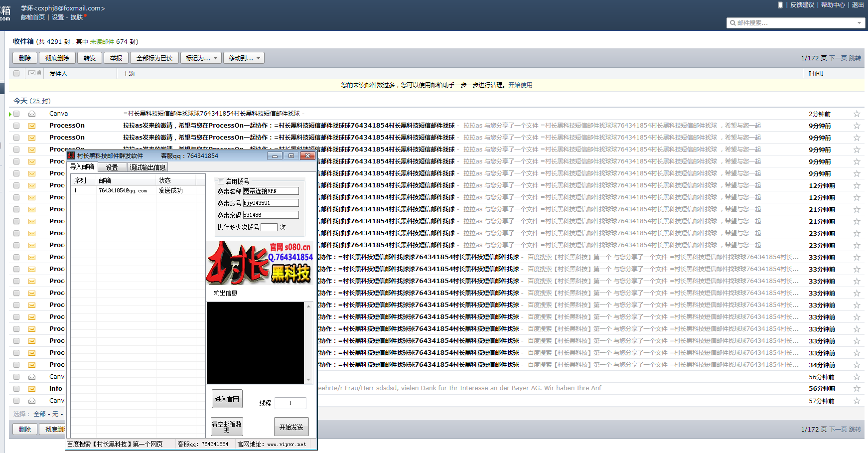The width and height of the screenshot is (868, 453).
Task: Close the 村长黑科技邮件群发软件 dialog
Action: (x=308, y=155)
